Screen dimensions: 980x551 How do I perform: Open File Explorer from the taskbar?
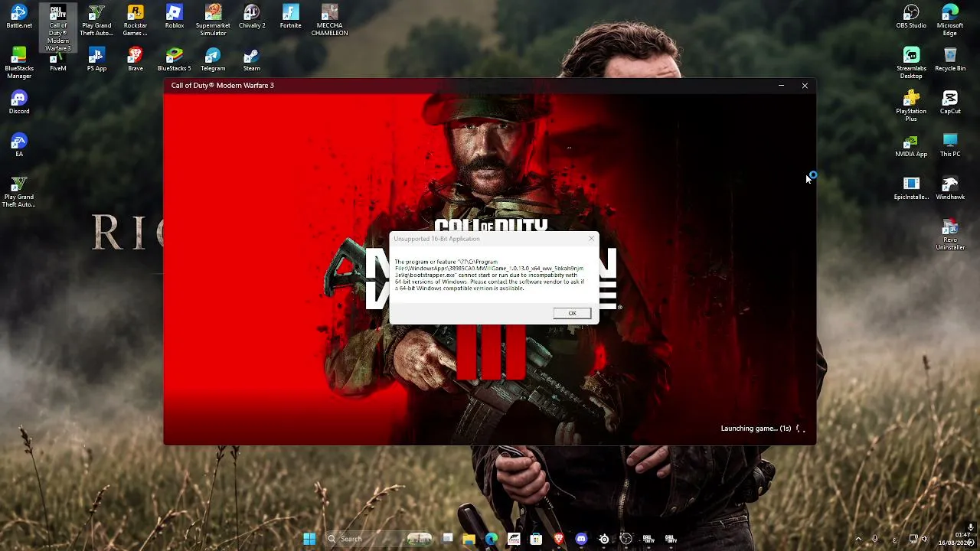[469, 539]
